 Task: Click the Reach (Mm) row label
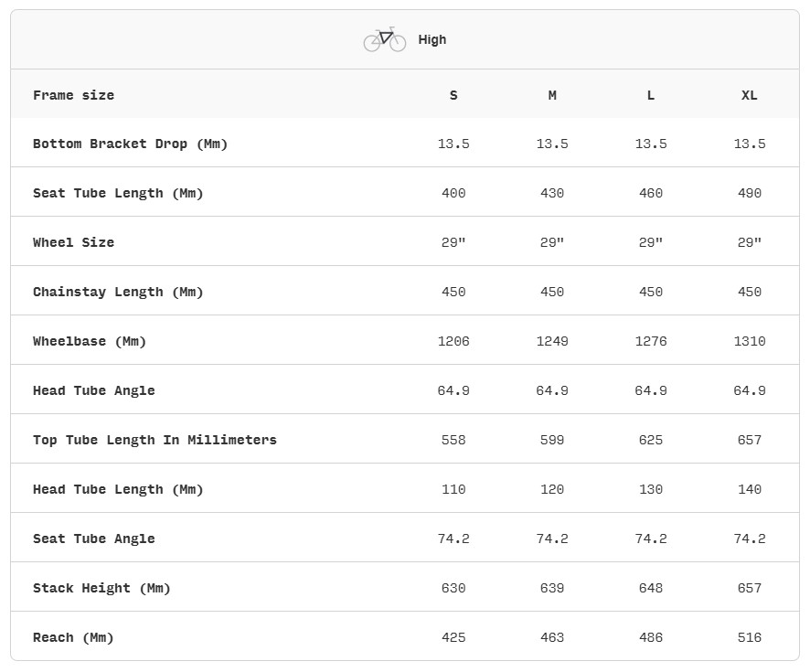point(73,638)
